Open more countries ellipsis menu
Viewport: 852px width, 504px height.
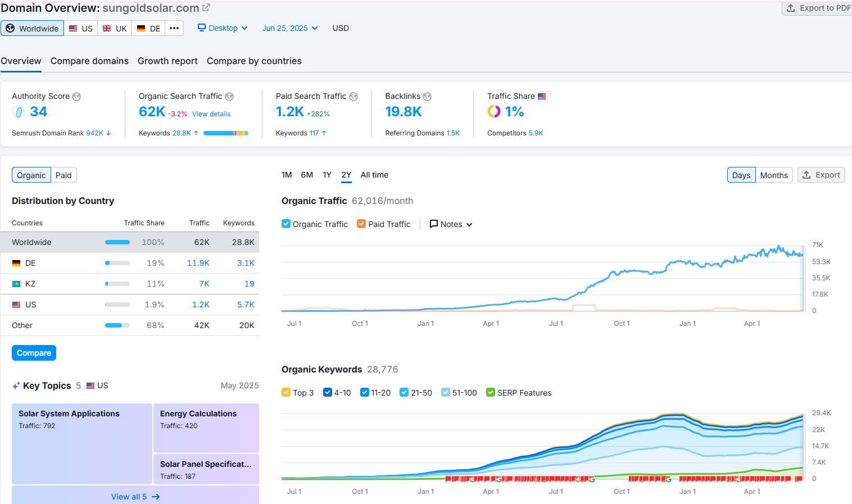[174, 28]
